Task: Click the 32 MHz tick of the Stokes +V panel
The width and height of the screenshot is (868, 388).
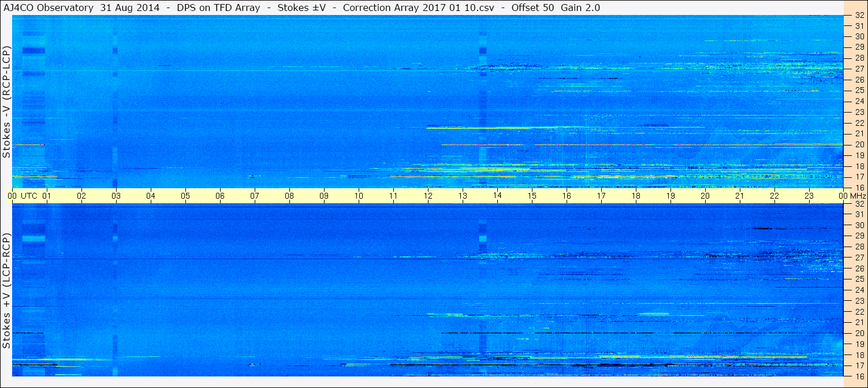Action: pos(859,204)
